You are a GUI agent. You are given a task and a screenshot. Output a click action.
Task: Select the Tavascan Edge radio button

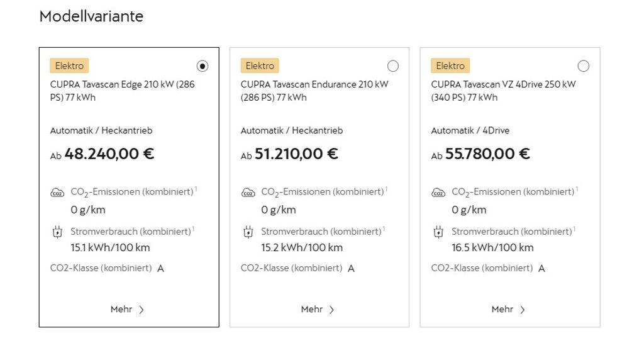coord(202,66)
